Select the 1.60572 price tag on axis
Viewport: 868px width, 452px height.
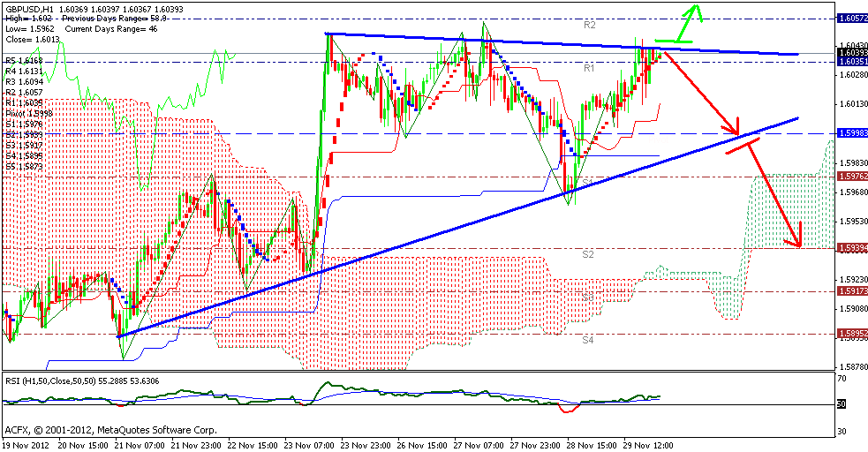[x=850, y=18]
